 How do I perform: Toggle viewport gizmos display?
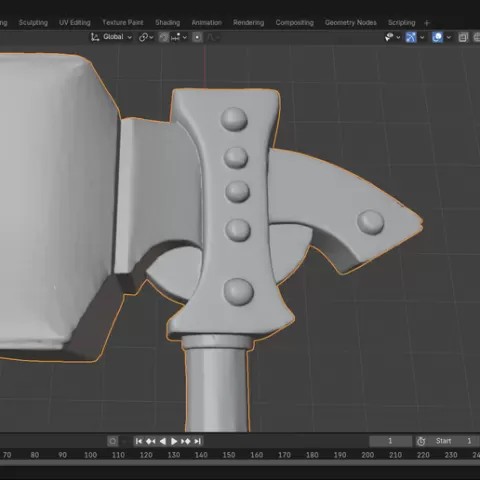(411, 37)
